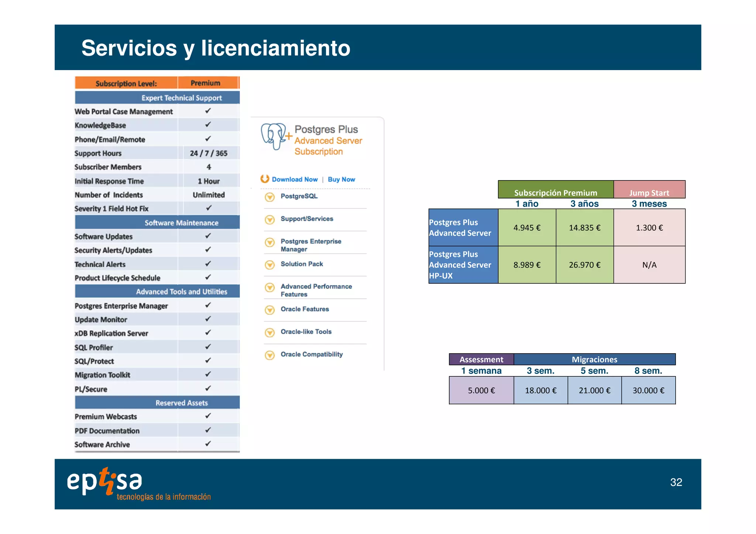Click the PostgreSQL menu label
756x534 pixels.
pyautogui.click(x=299, y=196)
